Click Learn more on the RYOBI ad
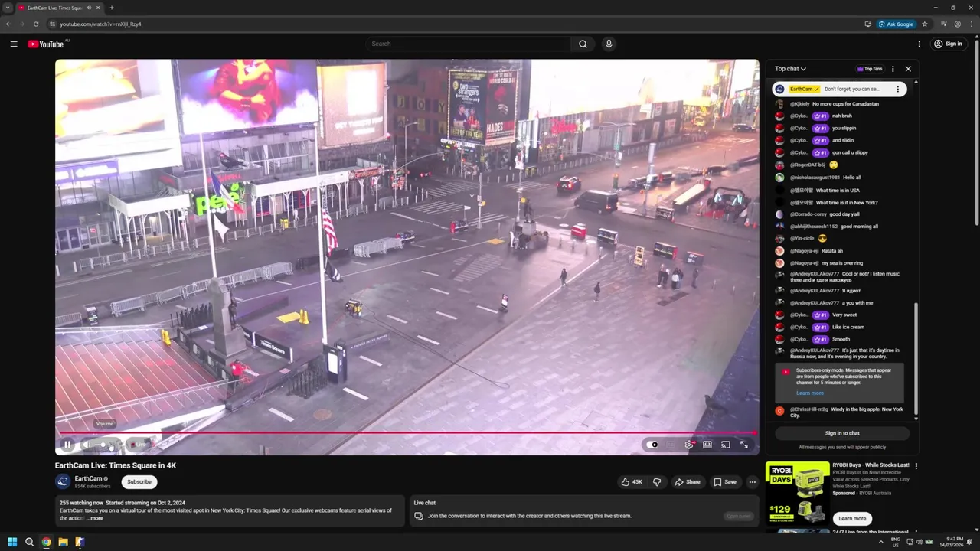 point(852,518)
